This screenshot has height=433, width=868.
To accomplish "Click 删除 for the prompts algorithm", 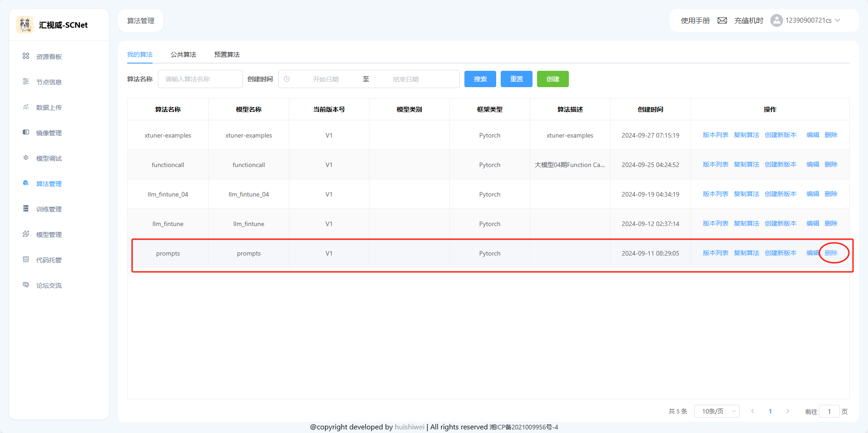I will (x=831, y=253).
